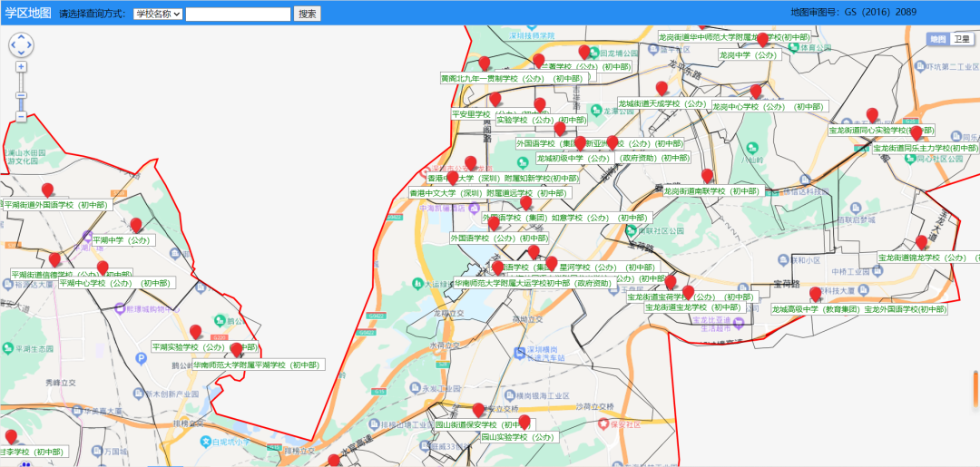The height and width of the screenshot is (467, 980).
Task: Select the pin for 香港中文大学附属知新学校
Action: pos(471,164)
